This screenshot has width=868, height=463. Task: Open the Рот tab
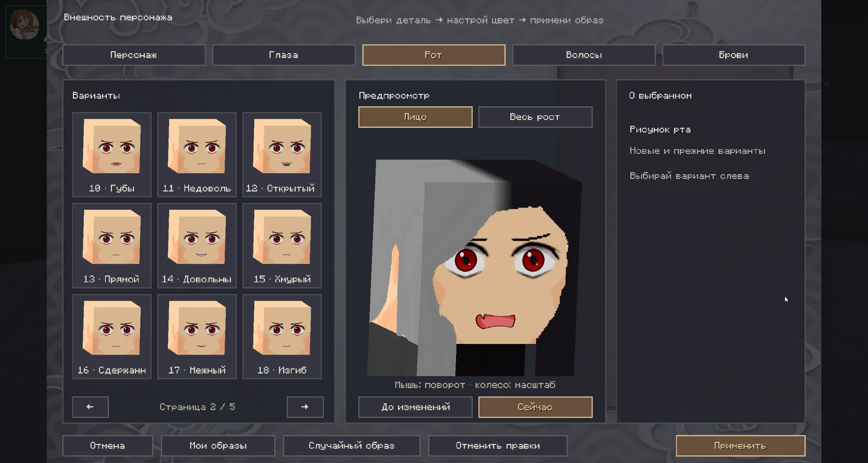point(434,55)
